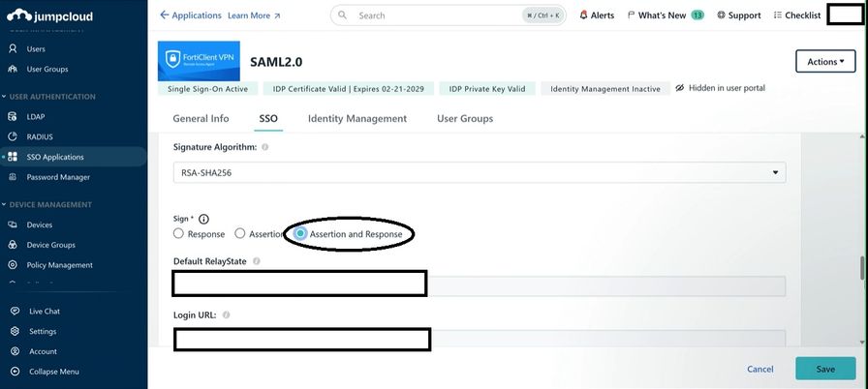
Task: Click the search input field
Action: tap(449, 15)
